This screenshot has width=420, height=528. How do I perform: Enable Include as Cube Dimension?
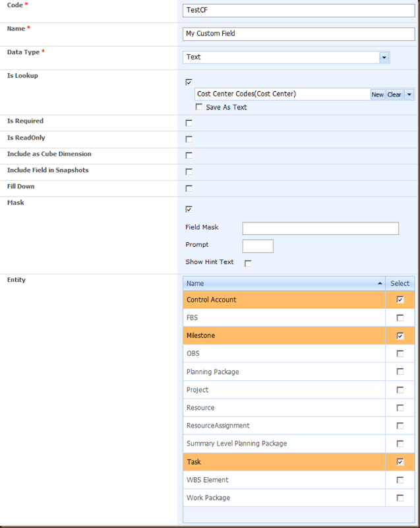[189, 156]
